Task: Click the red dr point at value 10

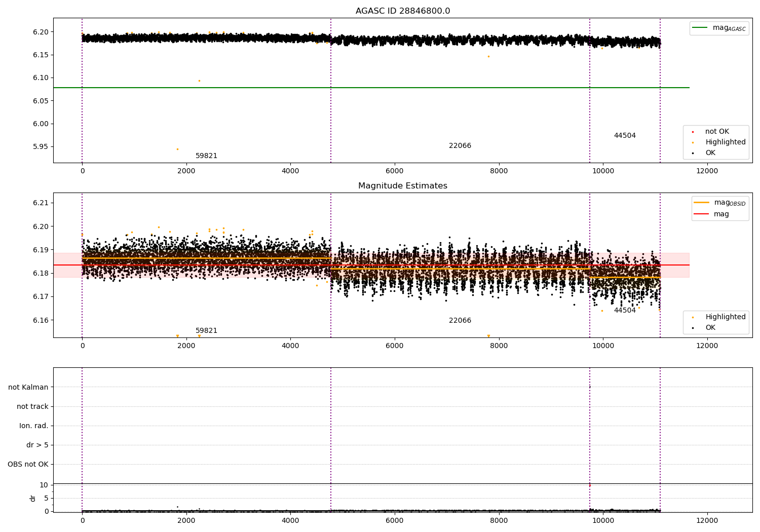Action: pos(590,485)
